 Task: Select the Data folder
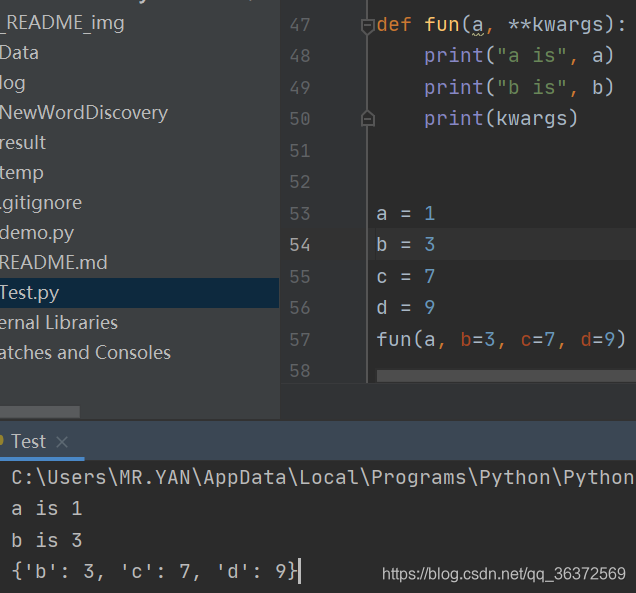point(19,53)
